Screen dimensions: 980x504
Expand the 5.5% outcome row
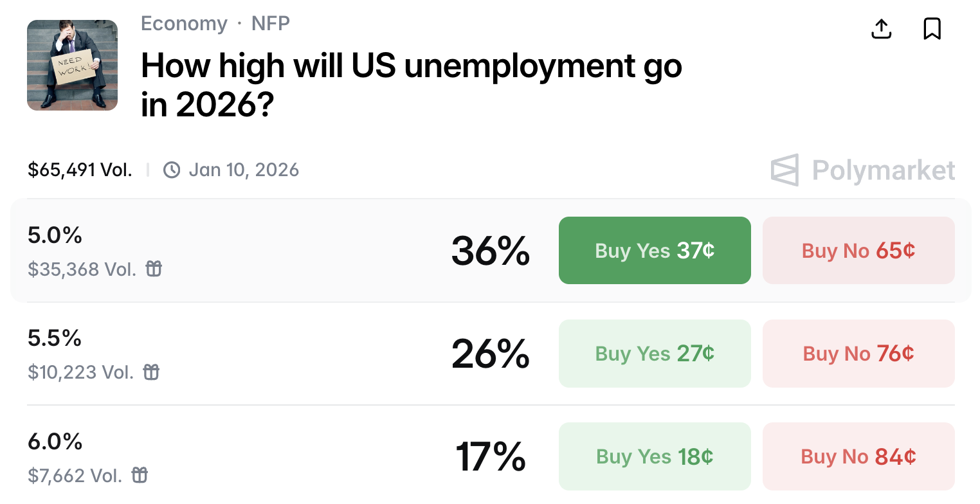tap(257, 354)
